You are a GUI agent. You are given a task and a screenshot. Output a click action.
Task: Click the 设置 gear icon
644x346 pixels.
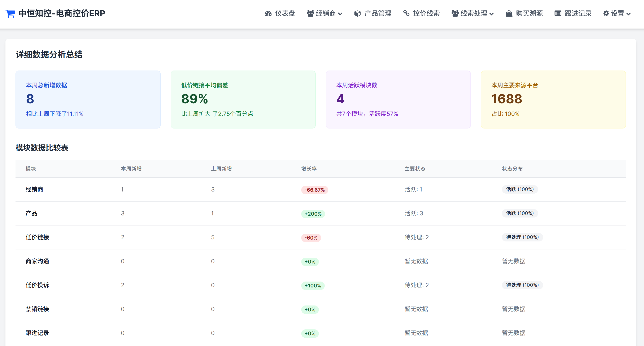[x=606, y=13]
